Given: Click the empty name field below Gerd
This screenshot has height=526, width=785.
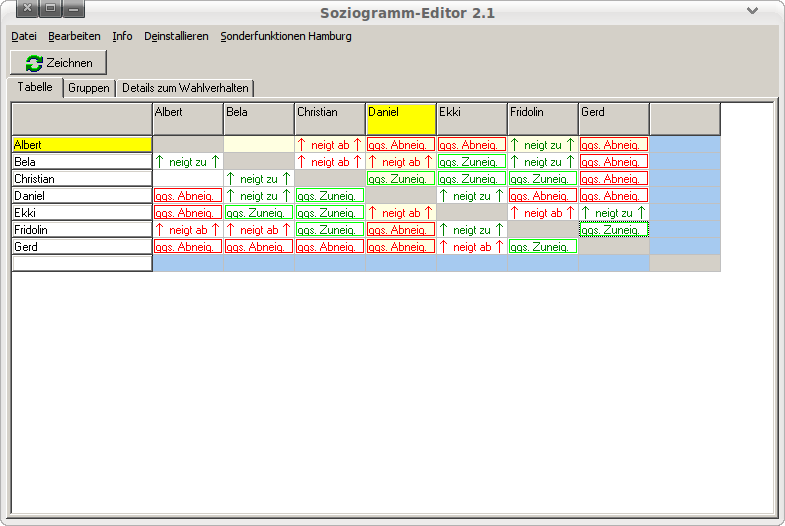Looking at the screenshot, I should point(82,264).
